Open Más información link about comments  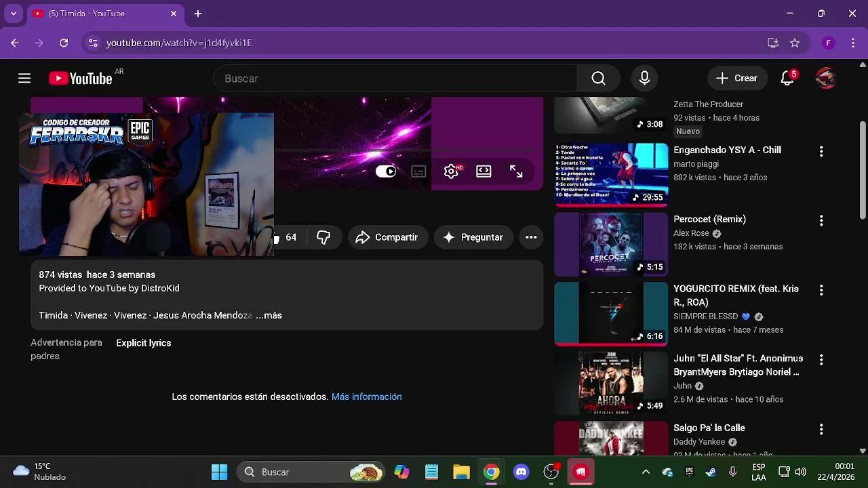367,396
